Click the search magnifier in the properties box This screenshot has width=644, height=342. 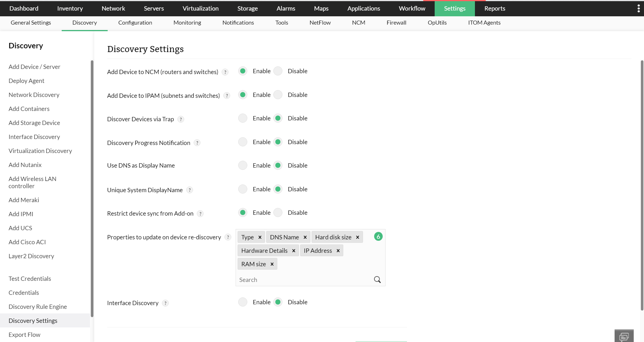[x=377, y=279]
